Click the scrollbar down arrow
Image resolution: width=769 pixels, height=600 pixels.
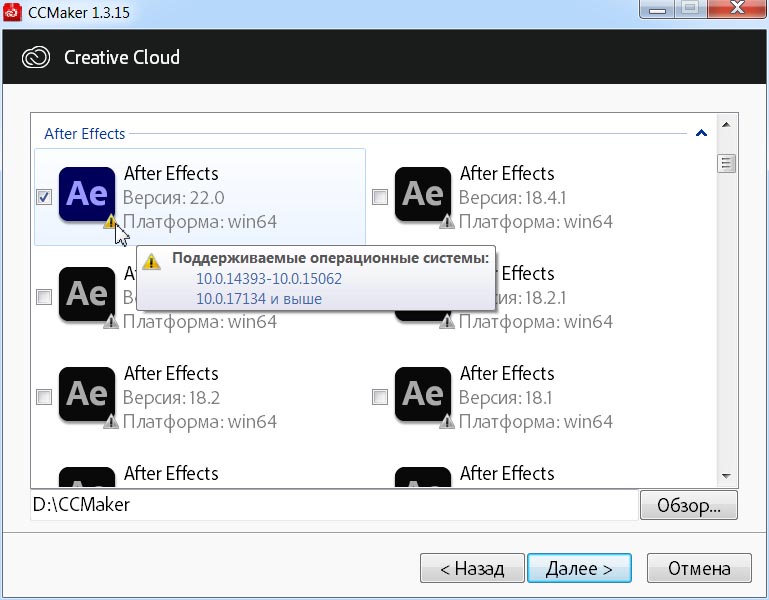coord(727,474)
